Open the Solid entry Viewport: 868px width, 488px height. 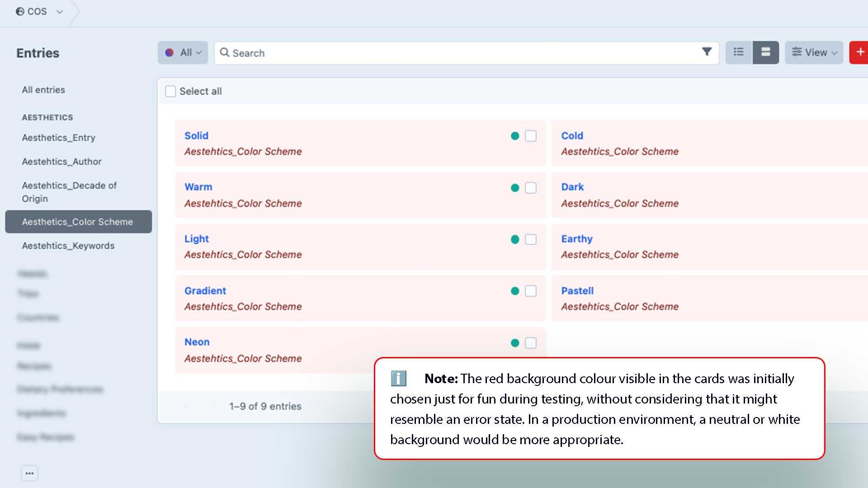tap(196, 136)
